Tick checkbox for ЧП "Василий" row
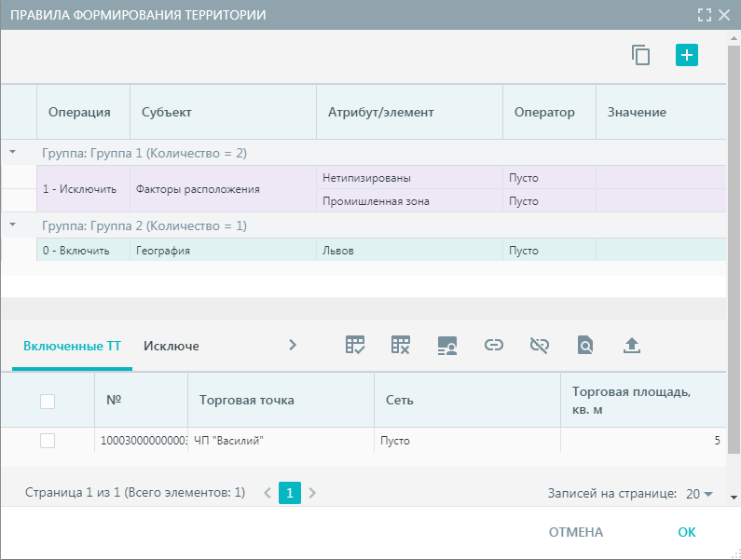Screen dimensions: 741x560 click(x=48, y=441)
